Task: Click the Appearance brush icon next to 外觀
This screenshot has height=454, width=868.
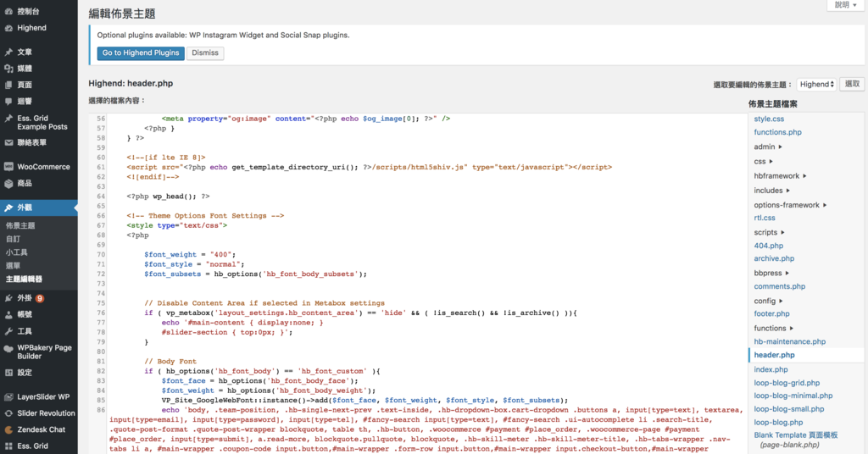Action: [8, 208]
